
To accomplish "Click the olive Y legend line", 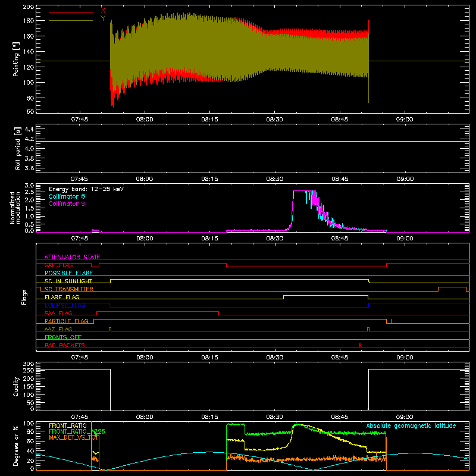I will point(71,21).
